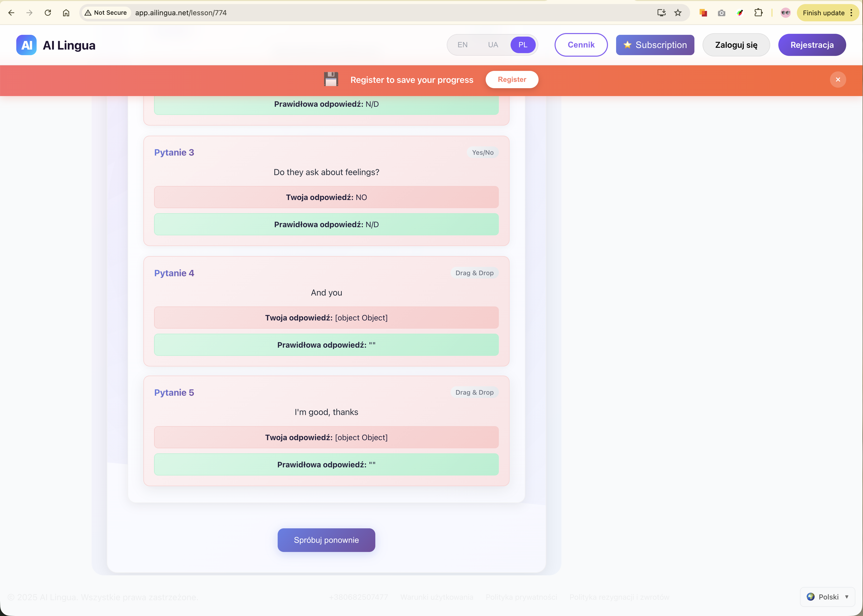This screenshot has height=616, width=863.
Task: Click the camera extension icon
Action: pos(721,13)
